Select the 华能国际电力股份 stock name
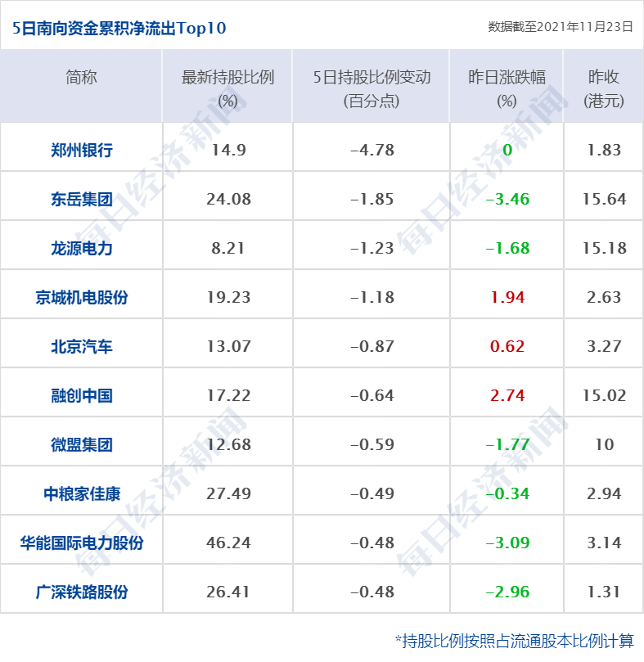Image resolution: width=644 pixels, height=662 pixels. point(81,543)
